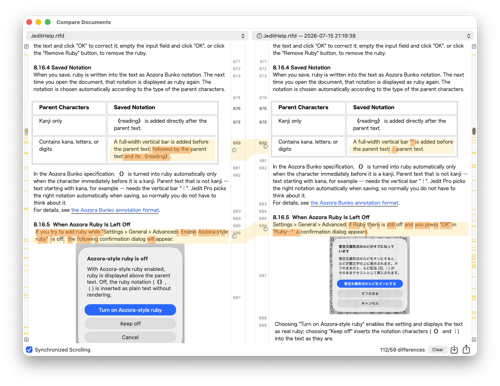
Task: Click the bottom jump icon on left pane's marker strip
Action: coord(26,339)
